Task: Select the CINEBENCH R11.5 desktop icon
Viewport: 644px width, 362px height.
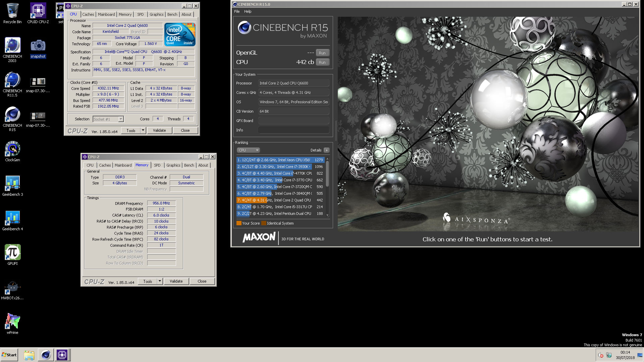Action: coord(12,84)
